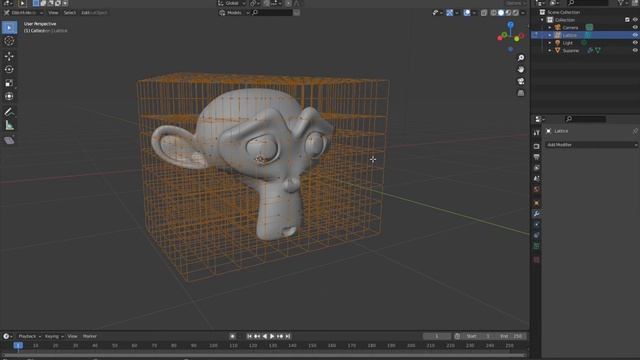Toggle show gizmo button

pyautogui.click(x=449, y=13)
